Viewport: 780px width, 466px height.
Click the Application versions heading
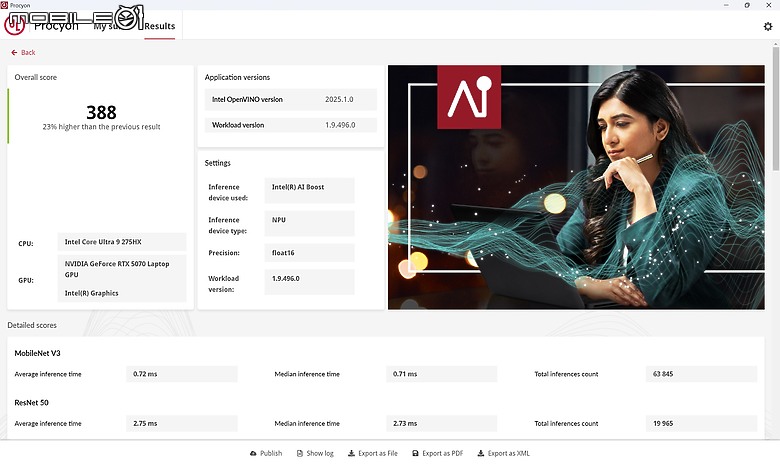point(237,77)
